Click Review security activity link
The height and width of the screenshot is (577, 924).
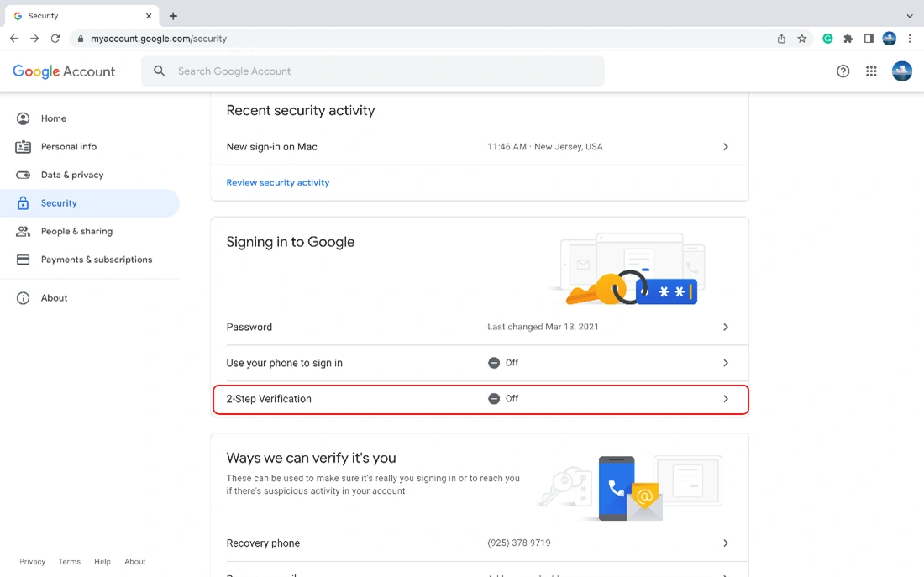[277, 183]
